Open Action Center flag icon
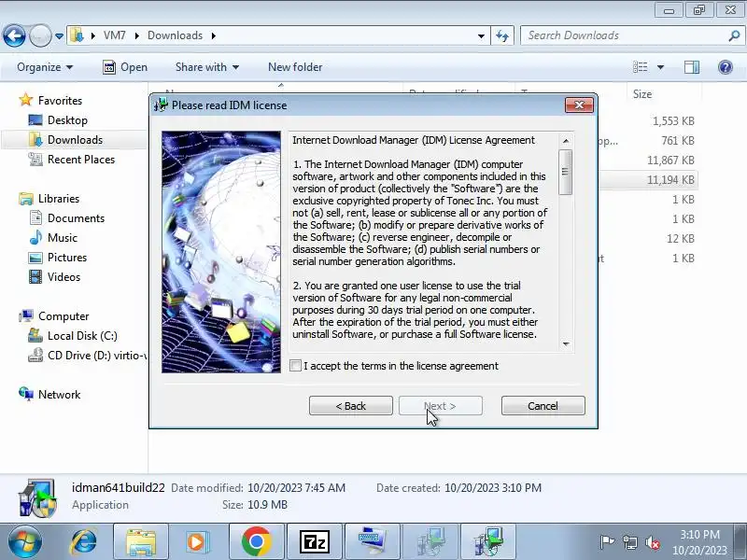 [607, 542]
